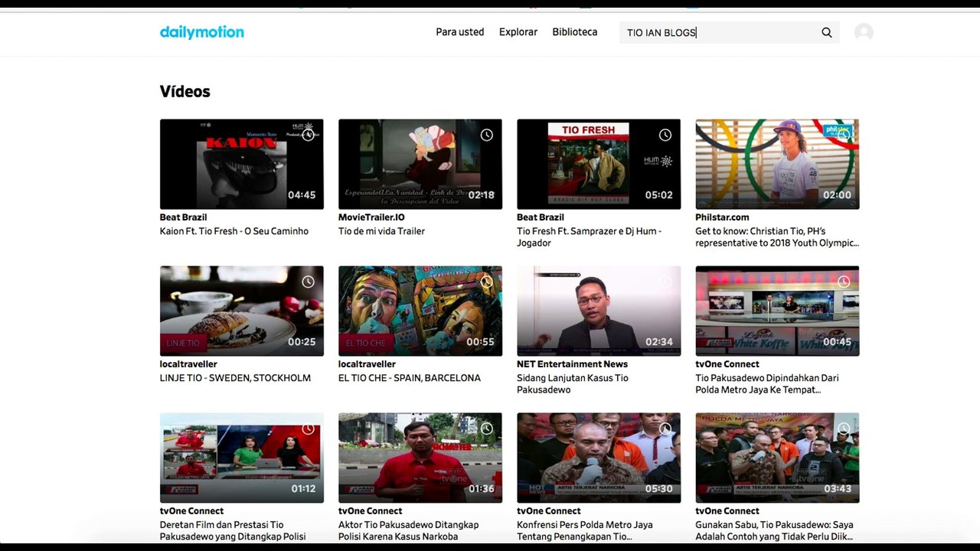Add Gunakan Sabu video to Watch Later

843,429
